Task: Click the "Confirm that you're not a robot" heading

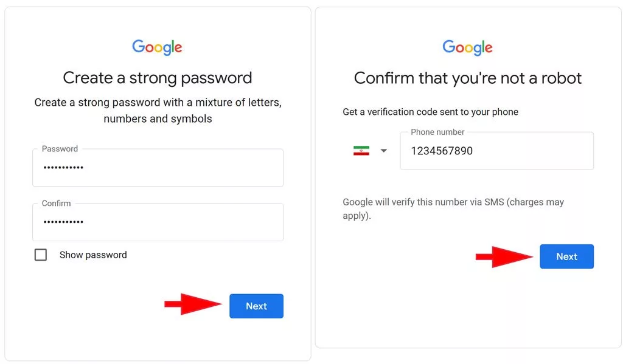Action: pos(468,78)
